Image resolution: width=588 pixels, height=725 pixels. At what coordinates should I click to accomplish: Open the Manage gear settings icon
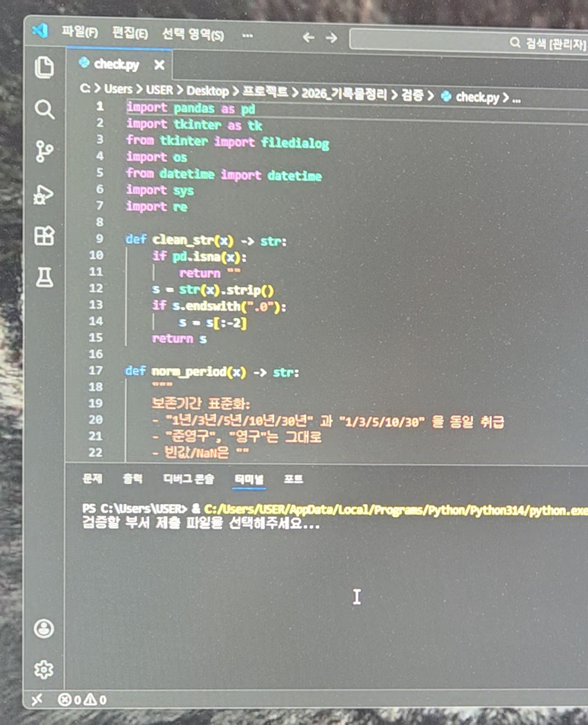point(44,669)
